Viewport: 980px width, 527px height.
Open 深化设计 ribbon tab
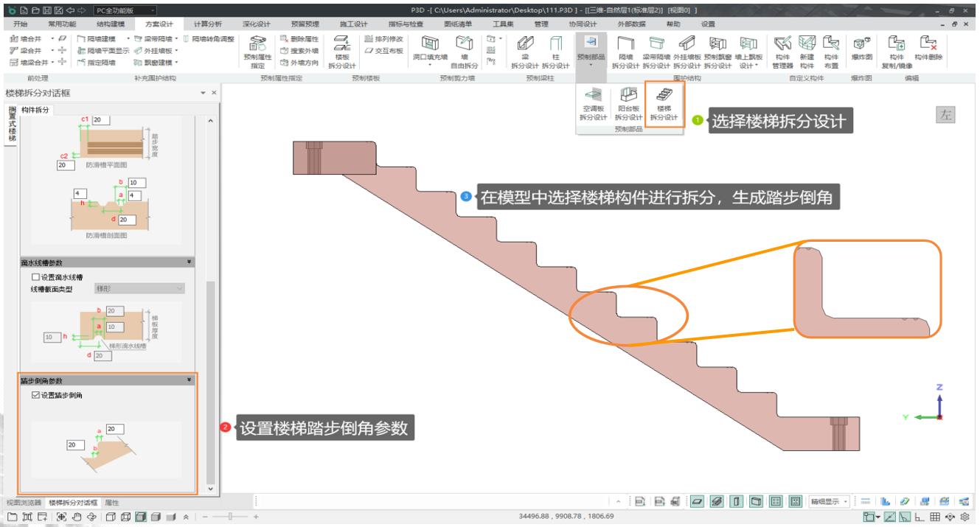[x=257, y=24]
